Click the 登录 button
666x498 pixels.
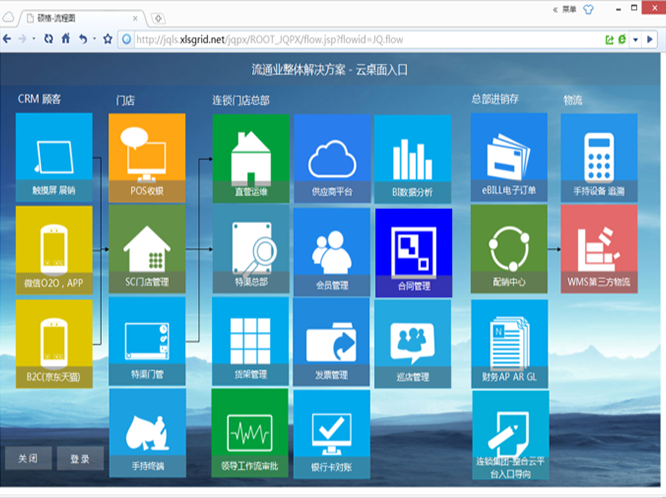click(x=80, y=458)
